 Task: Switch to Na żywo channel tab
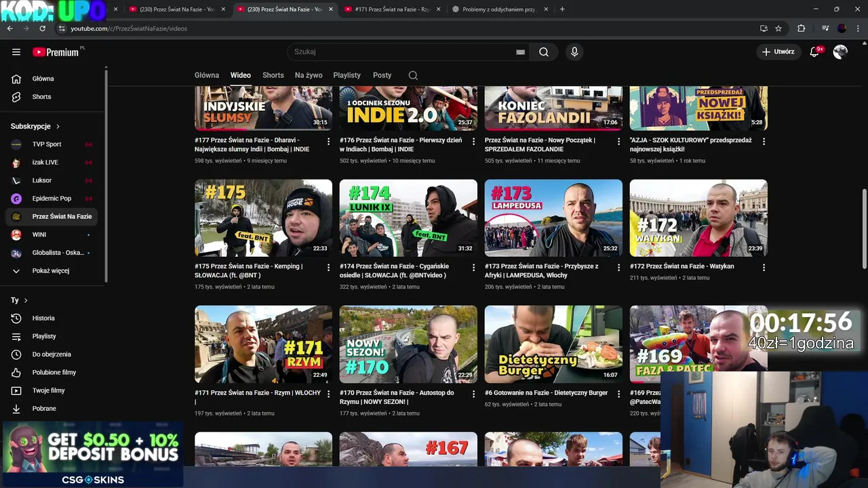(309, 75)
